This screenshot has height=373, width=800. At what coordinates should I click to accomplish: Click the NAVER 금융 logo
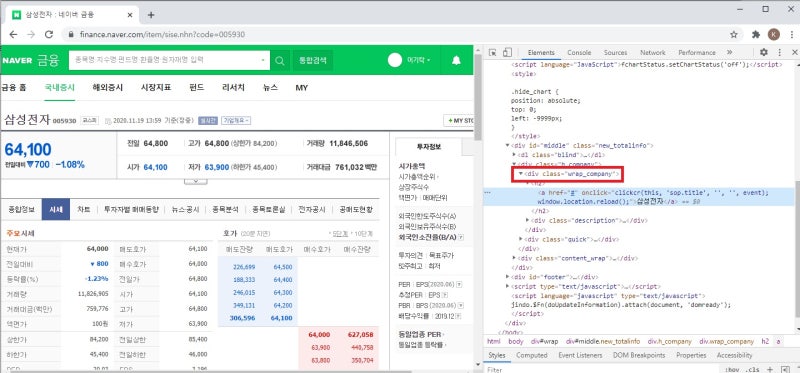pos(31,60)
